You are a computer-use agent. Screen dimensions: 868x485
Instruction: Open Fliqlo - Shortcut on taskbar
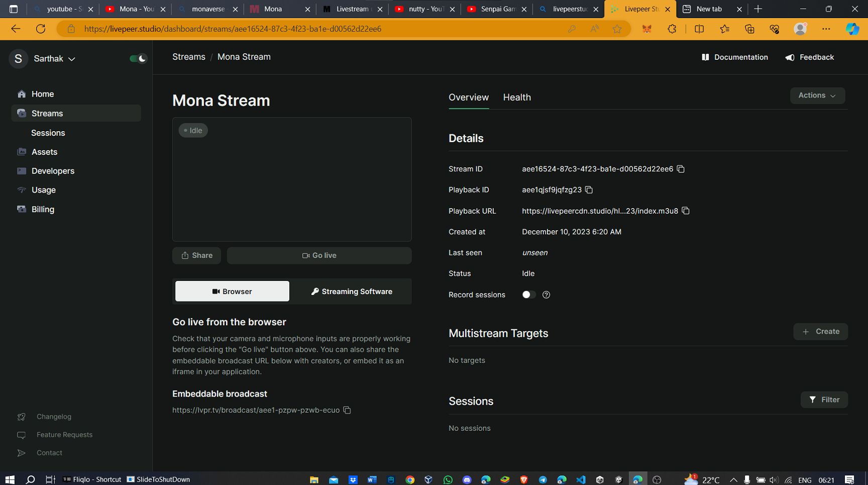tap(92, 479)
